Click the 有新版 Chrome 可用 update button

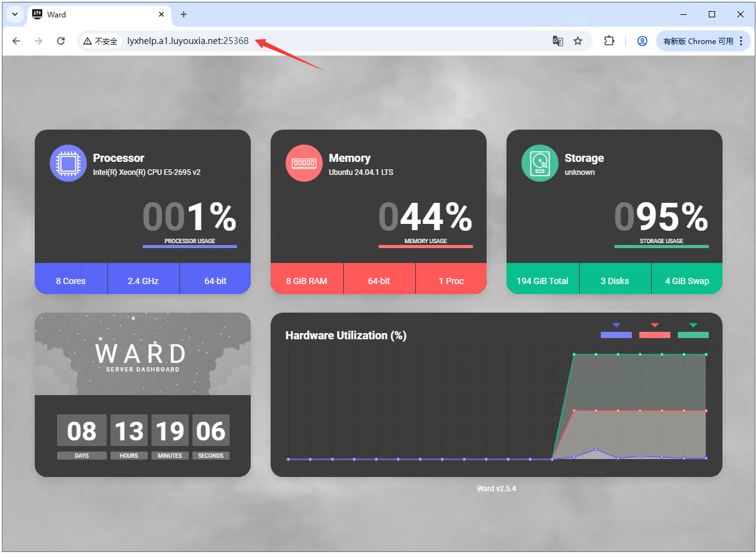pyautogui.click(x=698, y=41)
